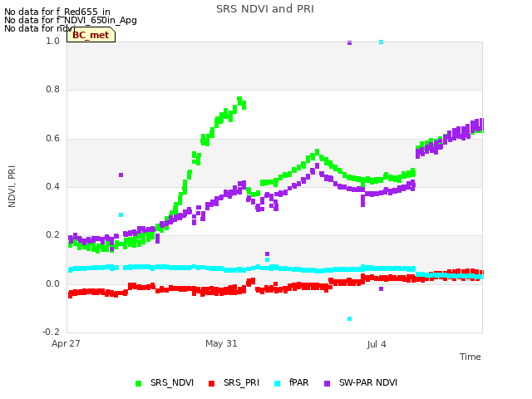Click the Jul 4 x-axis label

pos(377,344)
